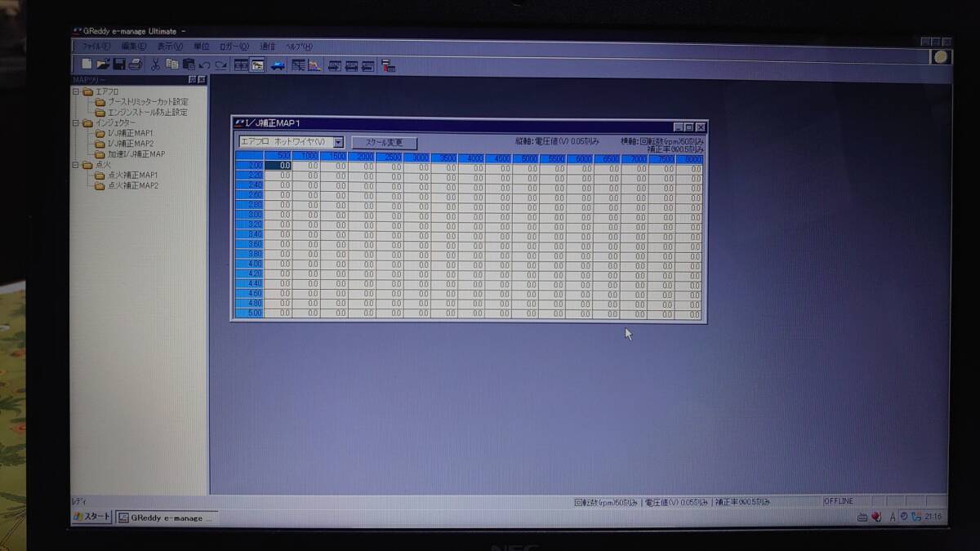This screenshot has height=551, width=980.
Task: Select 点火補正MAP2 in the tree
Action: pos(133,185)
